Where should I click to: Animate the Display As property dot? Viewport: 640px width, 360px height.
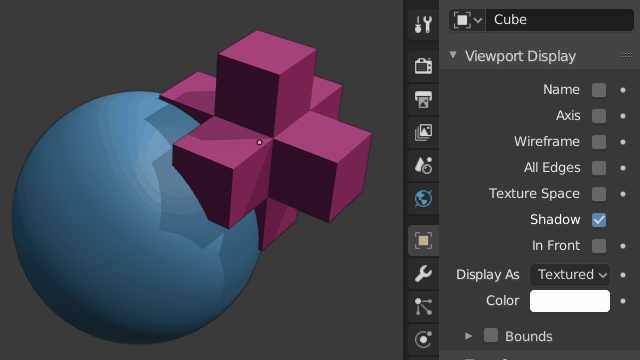pos(623,275)
